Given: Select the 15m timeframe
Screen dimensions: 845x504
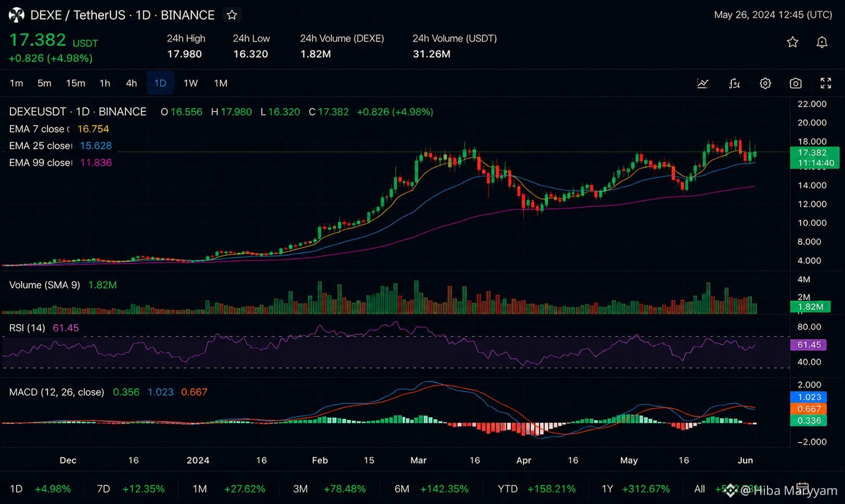Looking at the screenshot, I should (x=75, y=83).
